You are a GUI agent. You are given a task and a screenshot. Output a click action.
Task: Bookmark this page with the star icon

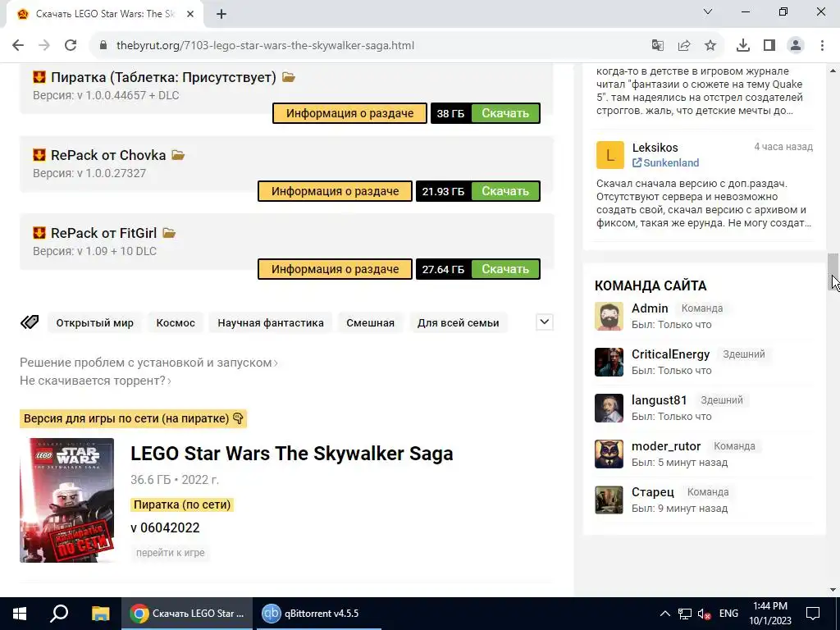[x=710, y=46]
